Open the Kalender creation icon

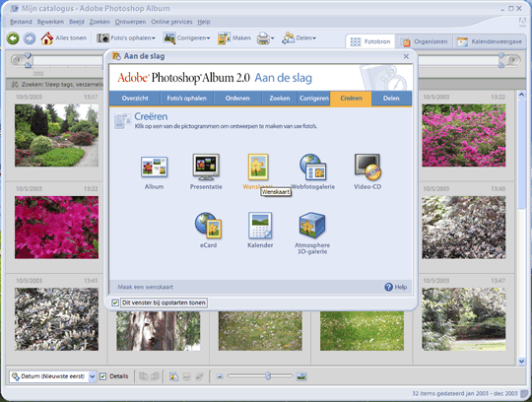click(x=260, y=226)
